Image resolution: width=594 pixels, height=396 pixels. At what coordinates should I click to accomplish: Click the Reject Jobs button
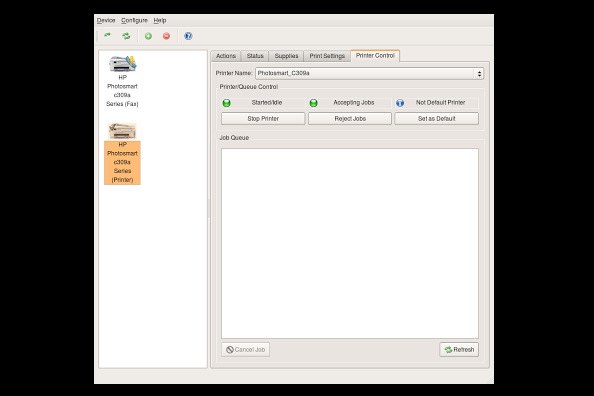click(x=350, y=119)
